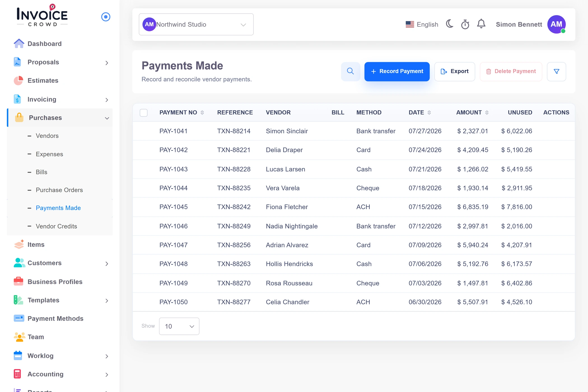Click vendor Nadia Nightingale
Image resolution: width=588 pixels, height=392 pixels.
(291, 226)
